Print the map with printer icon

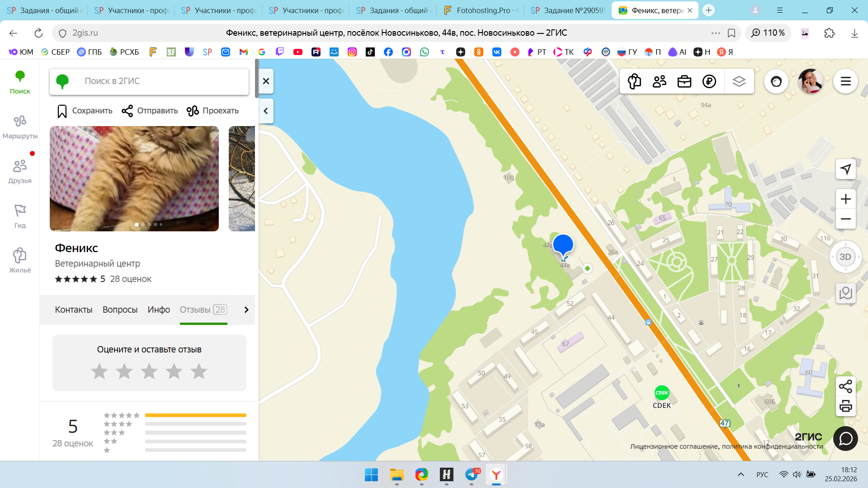(x=845, y=406)
